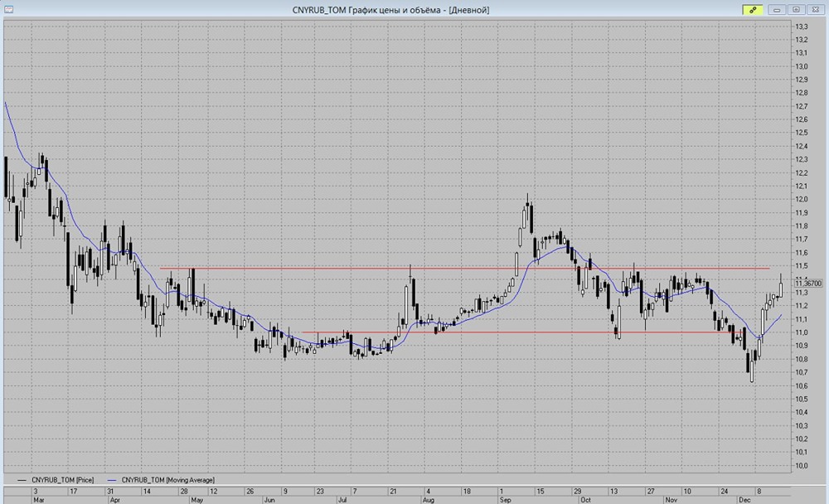Click the Jun month label on time axis
The image size is (829, 504).
[x=270, y=500]
